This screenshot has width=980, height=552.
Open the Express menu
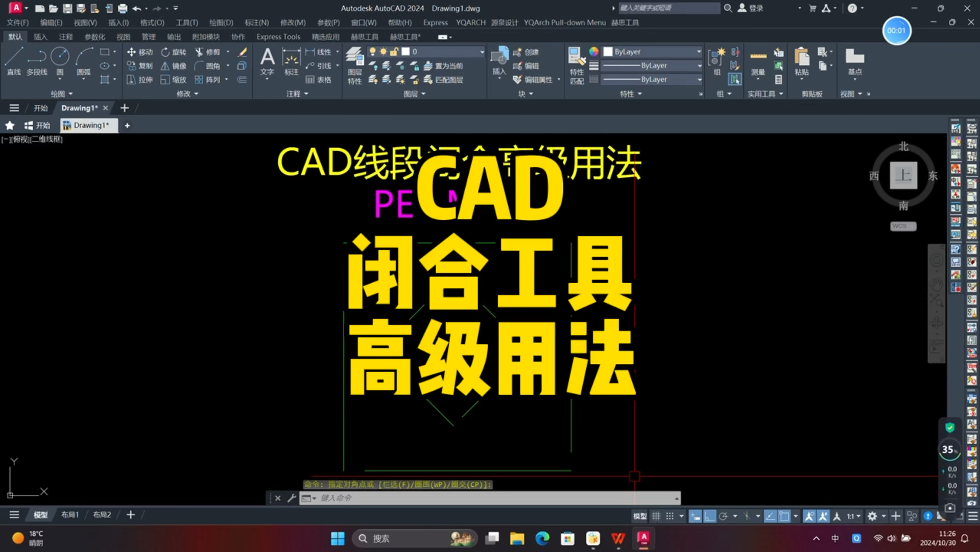pos(435,22)
